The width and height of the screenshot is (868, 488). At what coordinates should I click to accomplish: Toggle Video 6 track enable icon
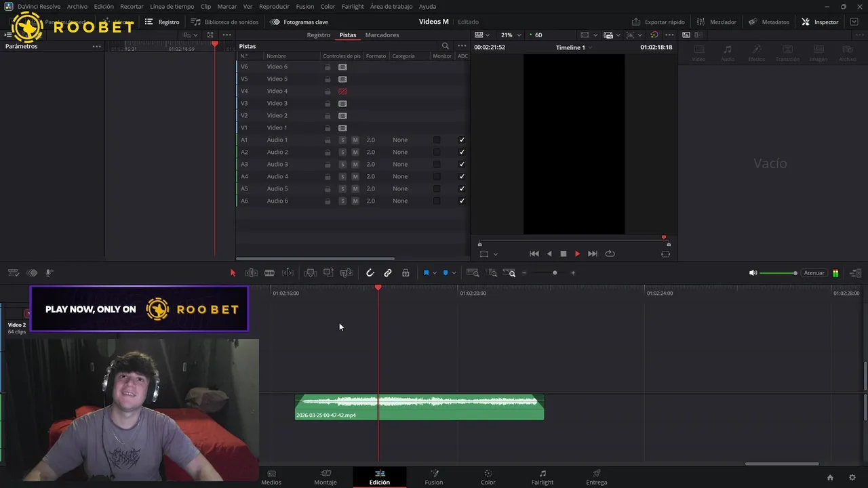click(342, 67)
